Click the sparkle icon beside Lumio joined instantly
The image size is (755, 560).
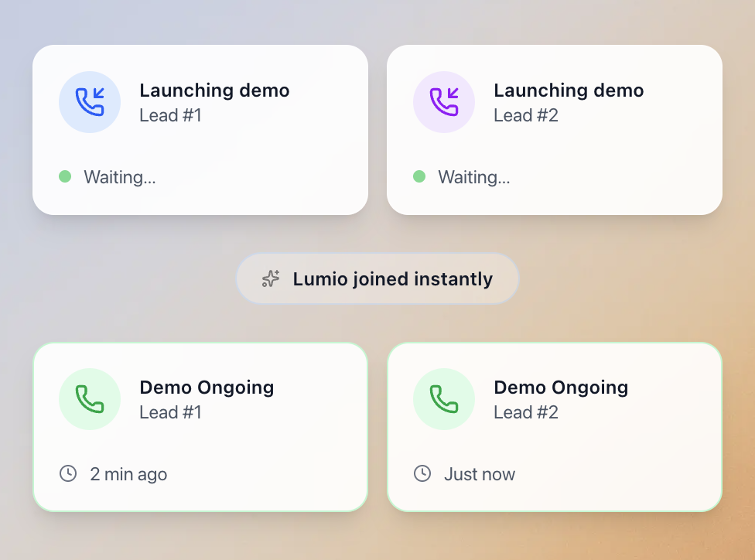tap(271, 278)
